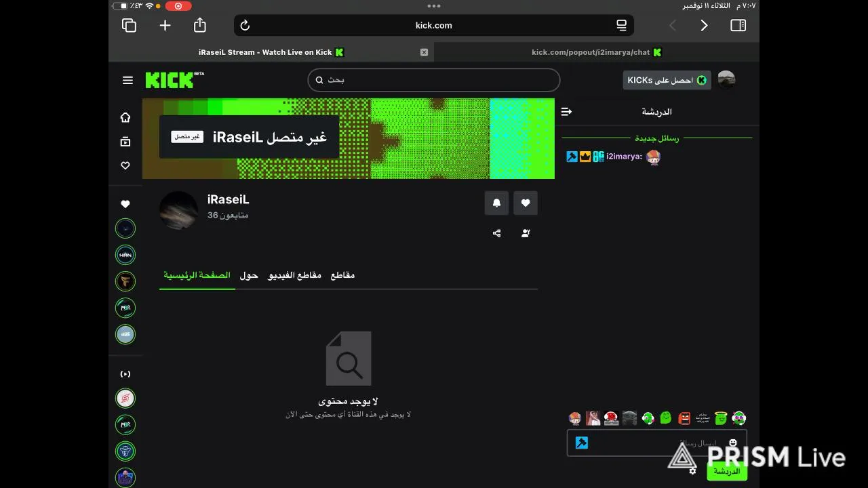Screen dimensions: 868x488
Task: Click the غير متصل offline badge
Action: (187, 137)
